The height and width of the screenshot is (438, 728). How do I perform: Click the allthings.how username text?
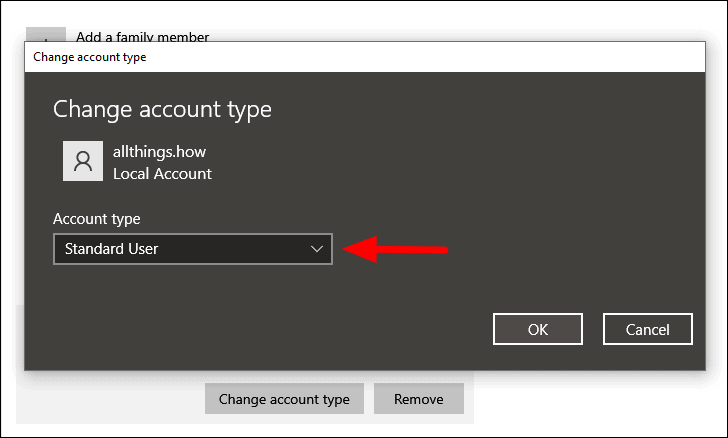pyautogui.click(x=159, y=152)
